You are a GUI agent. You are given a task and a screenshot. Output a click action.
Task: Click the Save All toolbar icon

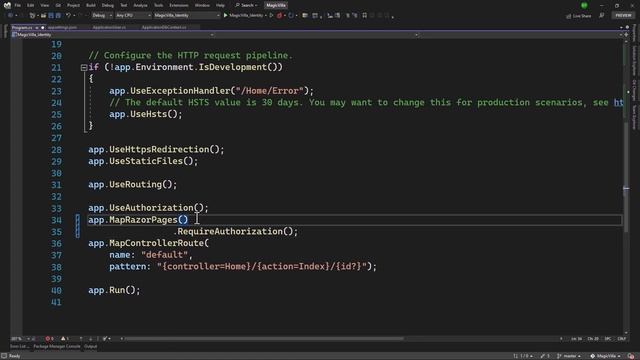click(58, 16)
